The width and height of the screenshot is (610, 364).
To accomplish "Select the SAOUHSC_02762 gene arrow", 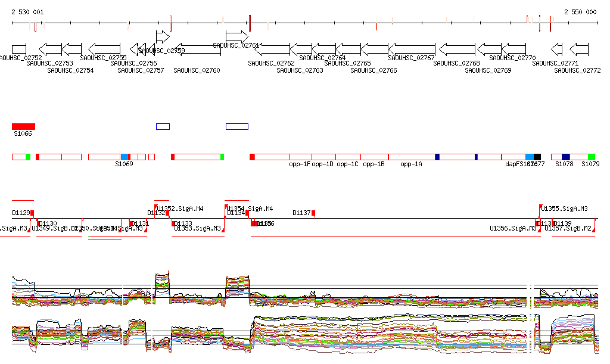I will [x=272, y=49].
